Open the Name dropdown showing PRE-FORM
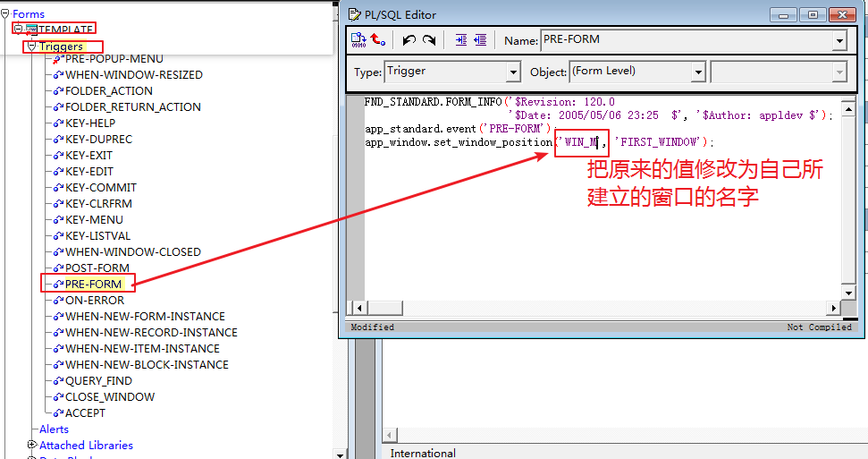 click(839, 40)
